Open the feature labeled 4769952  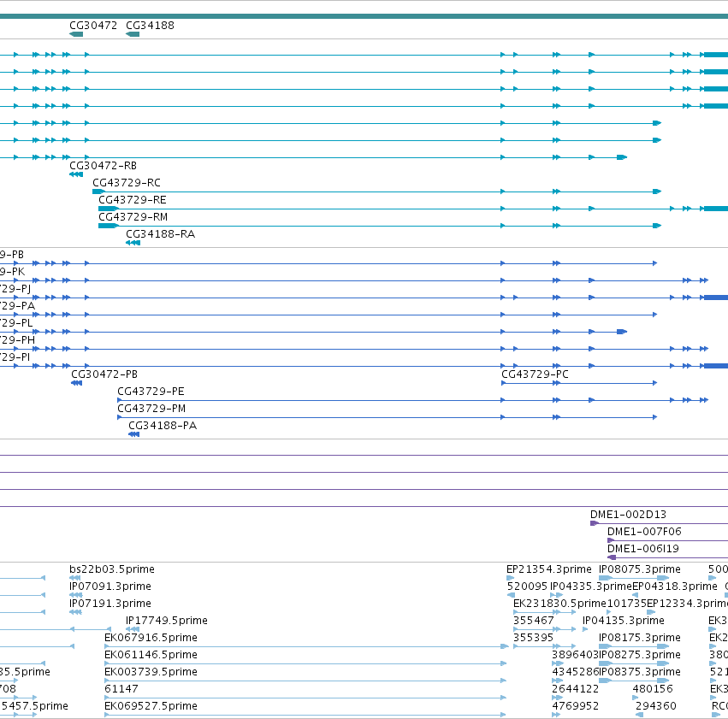pos(575,706)
